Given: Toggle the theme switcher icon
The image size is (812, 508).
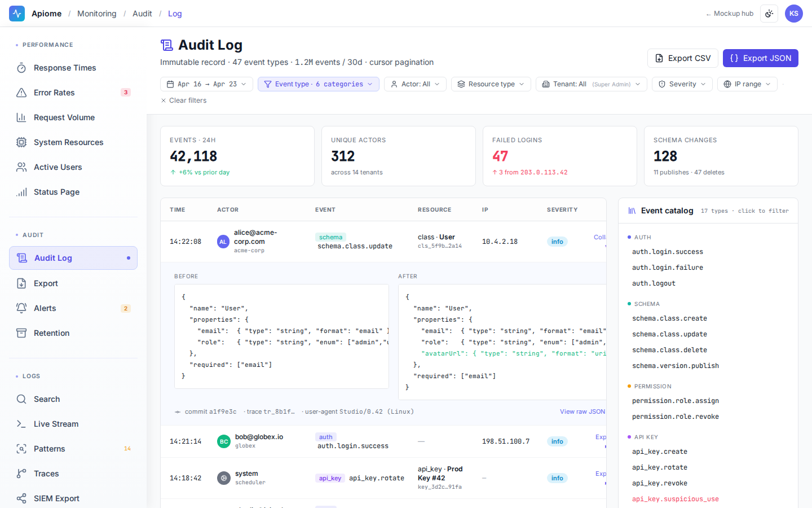Looking at the screenshot, I should [x=769, y=14].
